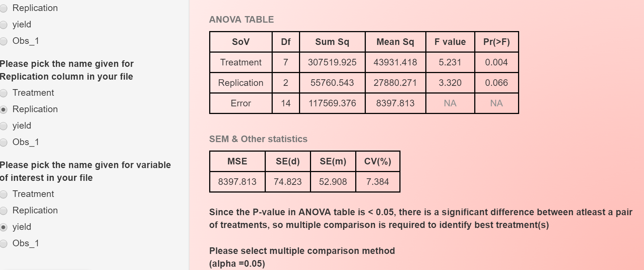Pick yield as the variable of interest
This screenshot has width=644, height=270.
coord(4,227)
